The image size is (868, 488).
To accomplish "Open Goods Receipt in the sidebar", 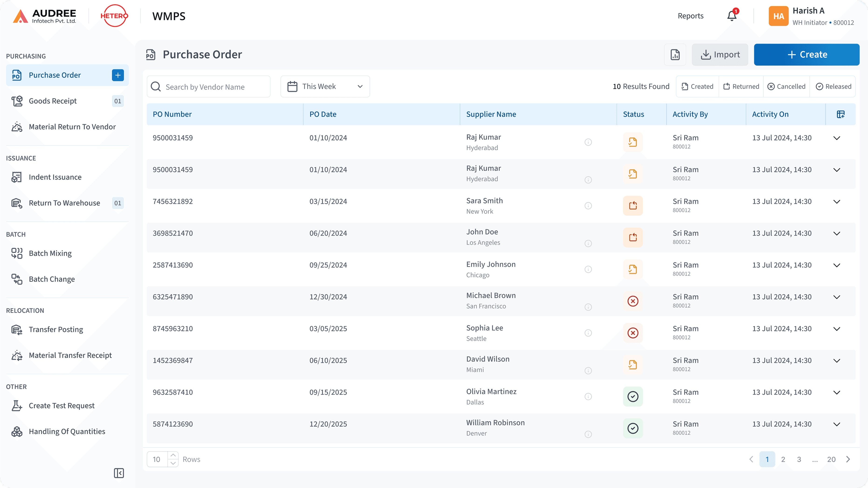I will [53, 101].
